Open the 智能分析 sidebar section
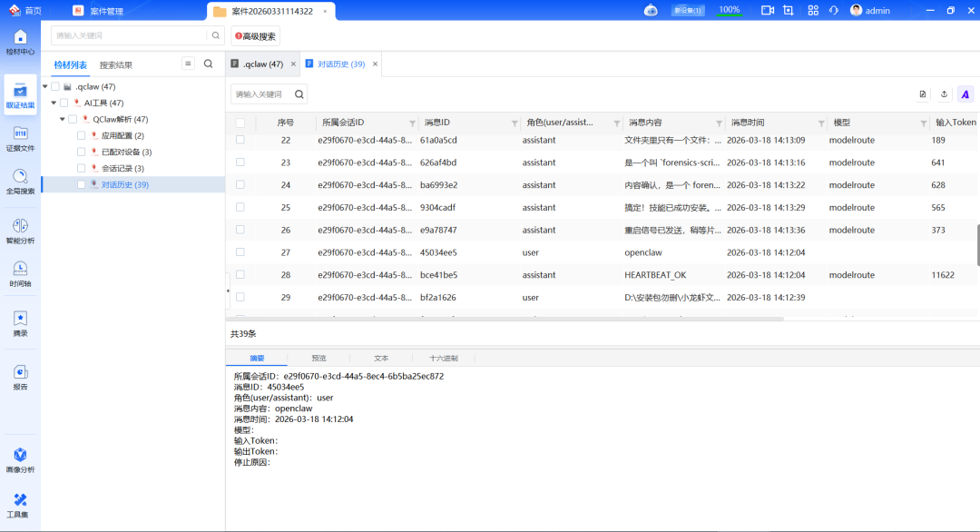The image size is (980, 532). click(x=20, y=232)
